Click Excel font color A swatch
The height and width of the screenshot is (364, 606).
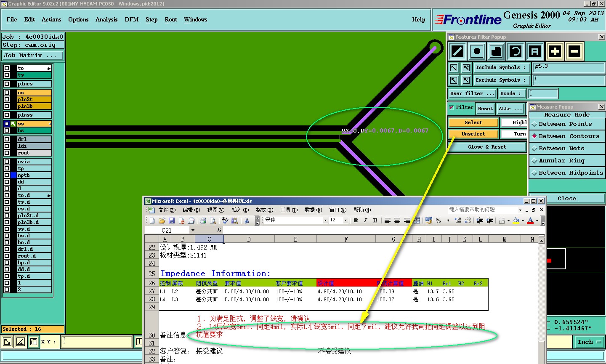point(530,221)
